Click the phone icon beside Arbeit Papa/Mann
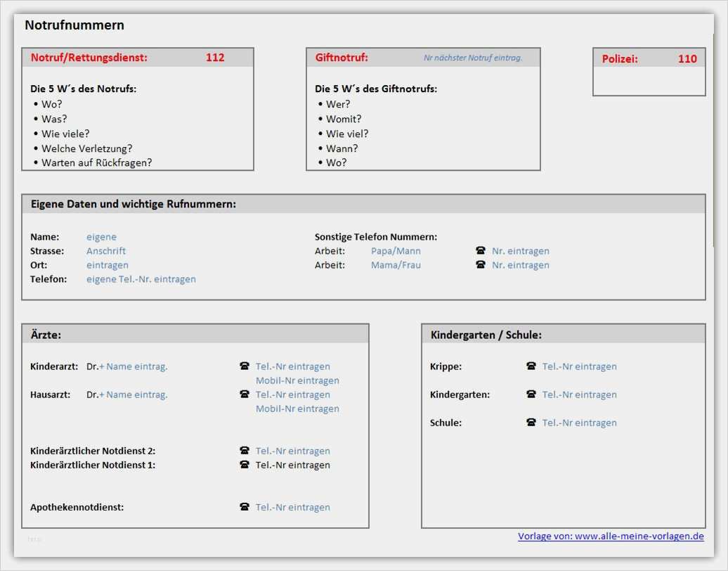The width and height of the screenshot is (728, 571). tap(481, 250)
